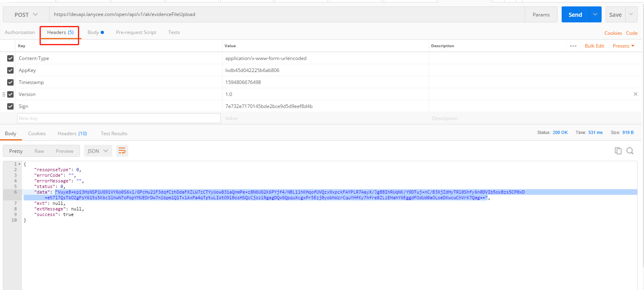The image size is (644, 290).
Task: Send the request
Action: (x=575, y=15)
